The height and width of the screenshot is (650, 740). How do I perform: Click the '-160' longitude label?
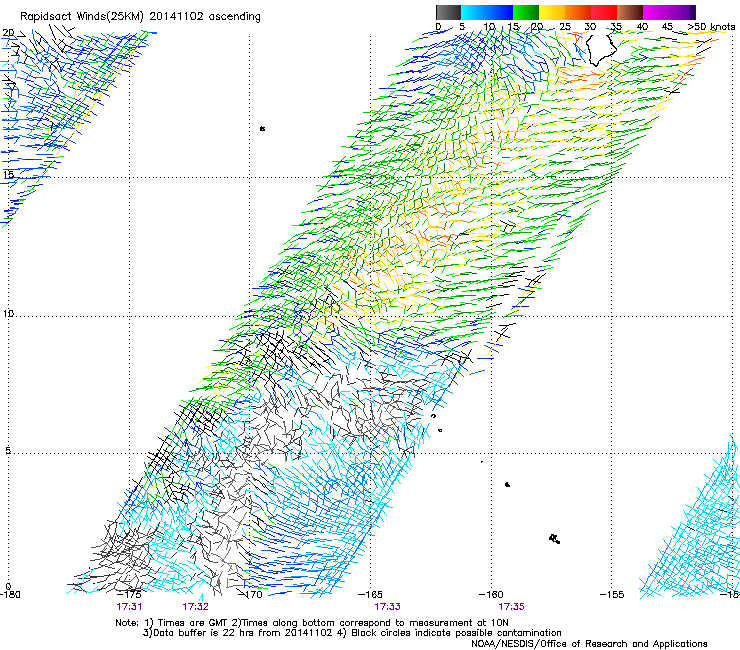pos(491,595)
